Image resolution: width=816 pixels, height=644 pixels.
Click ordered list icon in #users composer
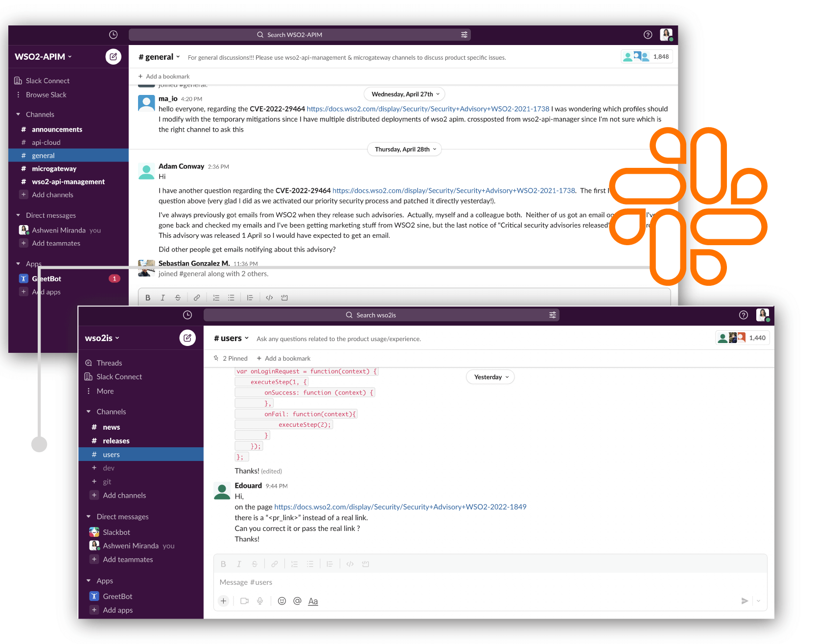click(x=294, y=564)
